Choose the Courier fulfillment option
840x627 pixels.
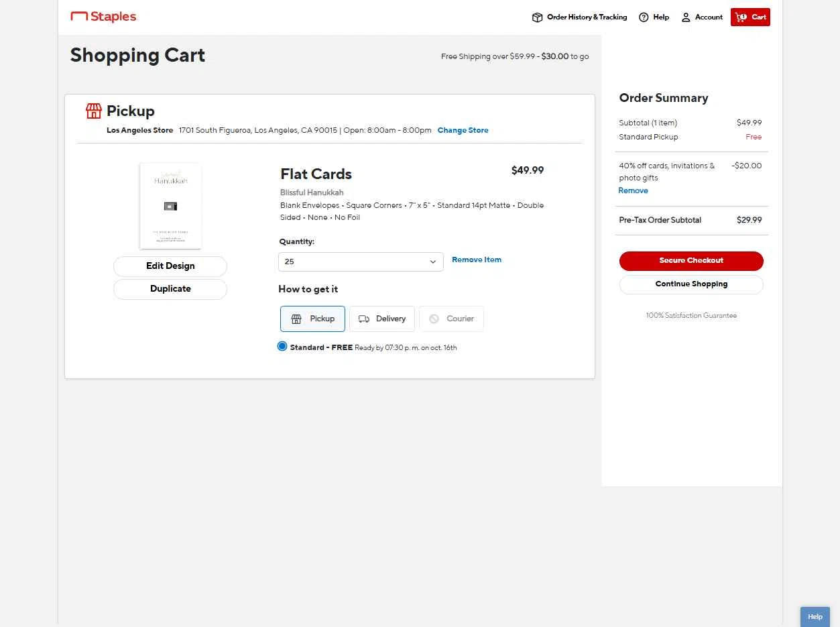click(451, 319)
